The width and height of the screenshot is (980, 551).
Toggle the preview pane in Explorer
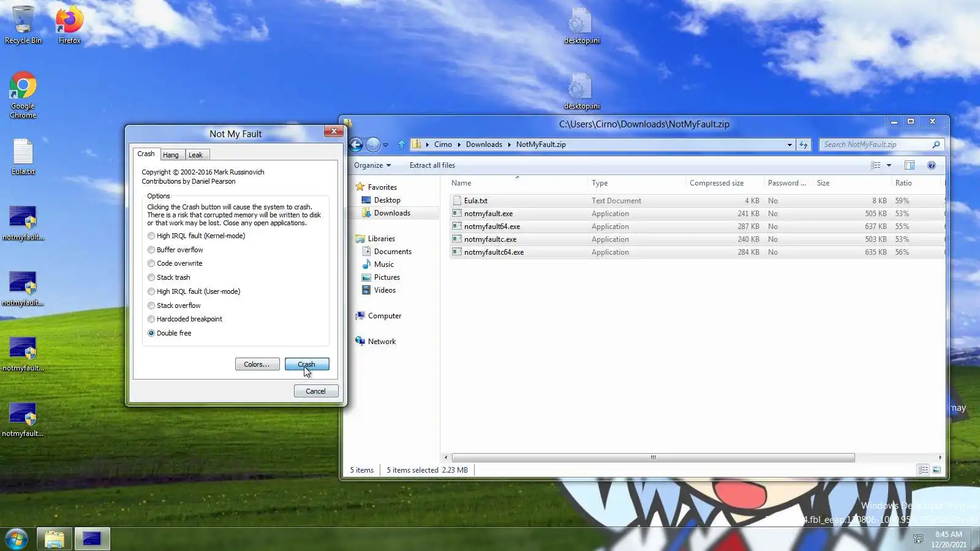pos(910,165)
